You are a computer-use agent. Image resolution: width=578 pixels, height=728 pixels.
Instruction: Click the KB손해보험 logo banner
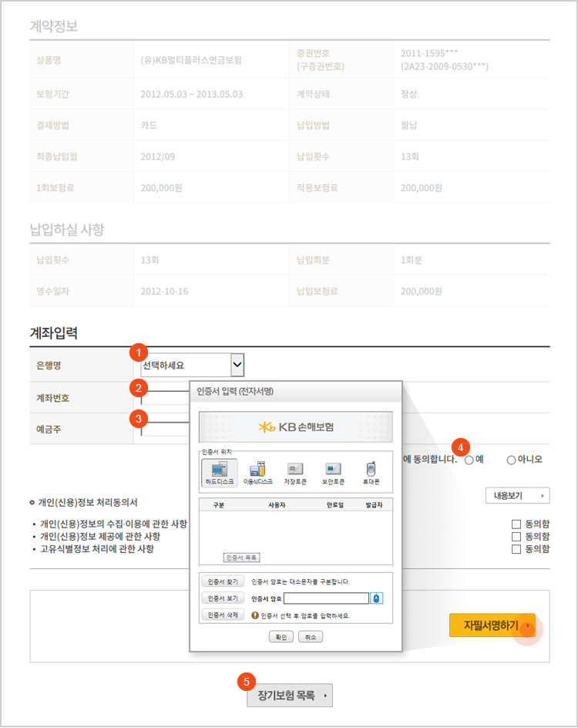[x=296, y=426]
